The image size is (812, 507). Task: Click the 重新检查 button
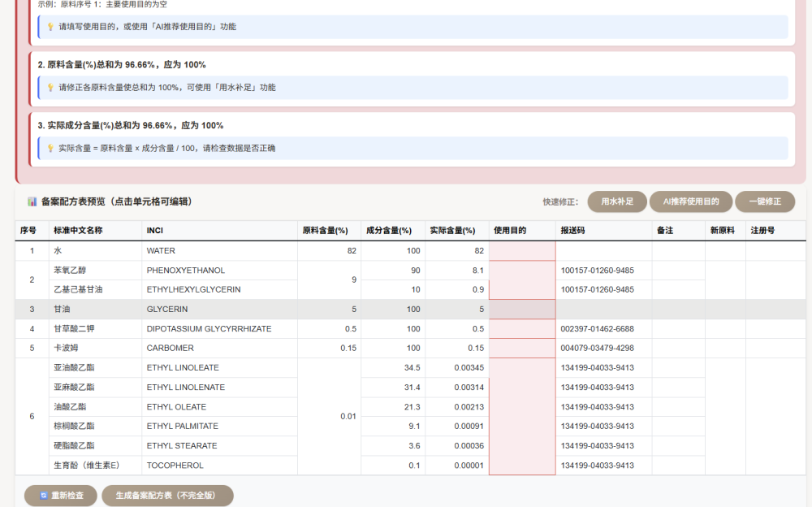(61, 496)
